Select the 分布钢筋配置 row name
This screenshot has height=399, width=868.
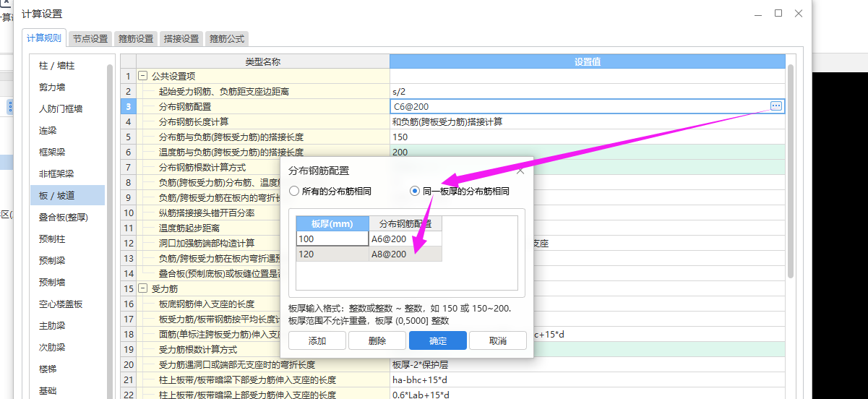pos(263,106)
